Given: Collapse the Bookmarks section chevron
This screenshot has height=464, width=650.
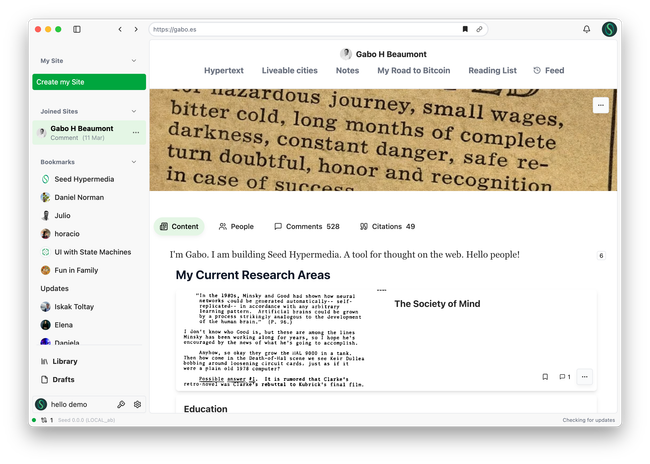Looking at the screenshot, I should 134,161.
